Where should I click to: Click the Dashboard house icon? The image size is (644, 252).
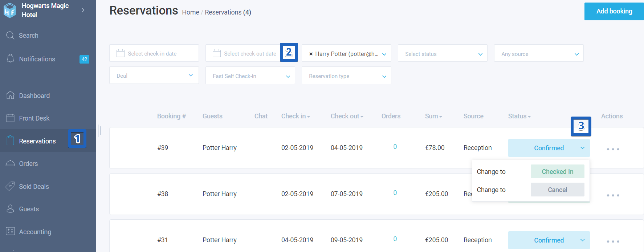coord(10,95)
